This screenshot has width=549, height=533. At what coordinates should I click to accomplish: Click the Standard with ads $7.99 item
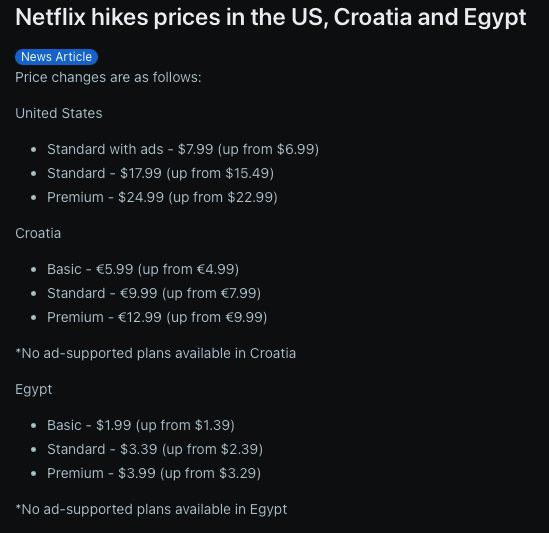pyautogui.click(x=183, y=150)
